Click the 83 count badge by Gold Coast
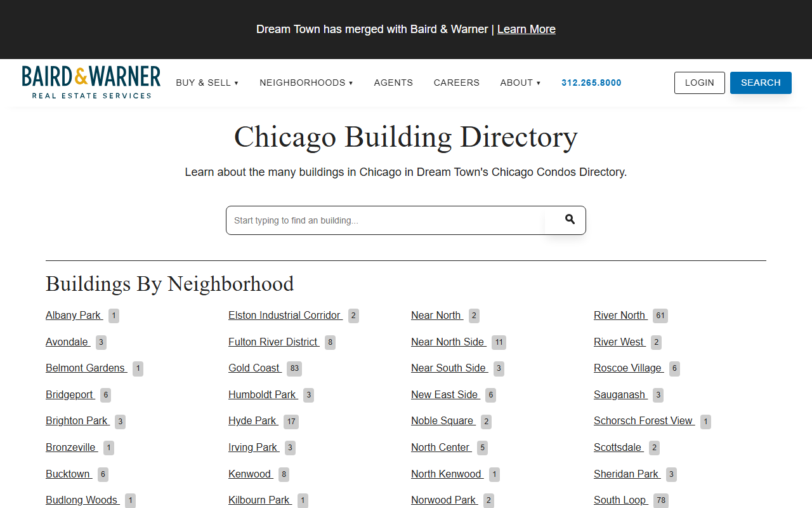812x508 pixels. point(294,368)
